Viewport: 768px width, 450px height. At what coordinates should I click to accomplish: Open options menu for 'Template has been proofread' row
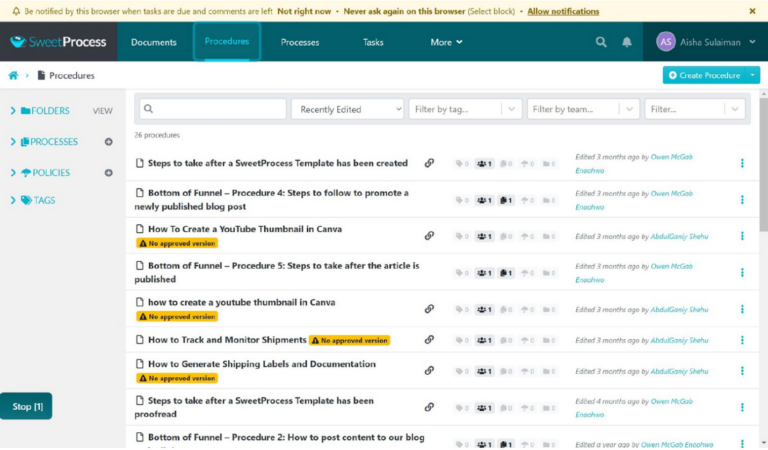742,407
